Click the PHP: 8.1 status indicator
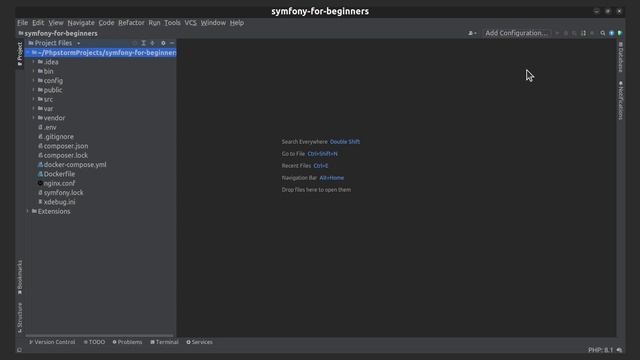 pos(600,350)
